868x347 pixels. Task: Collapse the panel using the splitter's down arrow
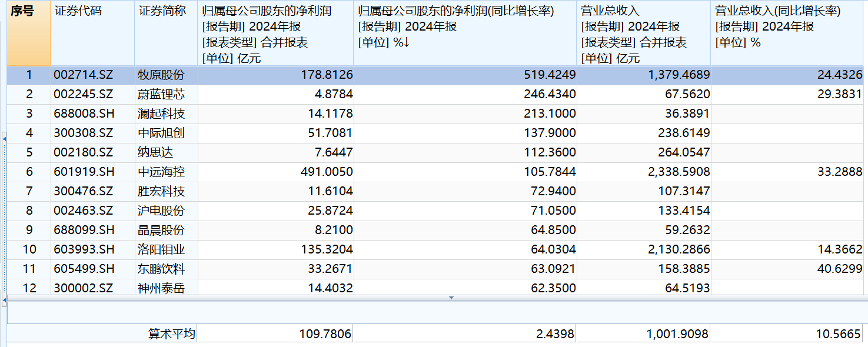pos(451,298)
